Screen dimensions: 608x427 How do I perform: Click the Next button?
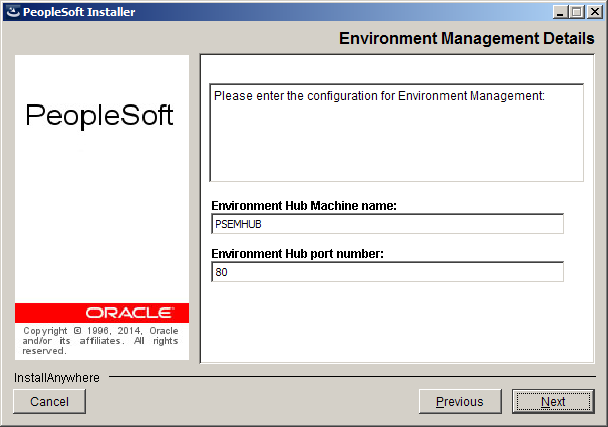(553, 401)
